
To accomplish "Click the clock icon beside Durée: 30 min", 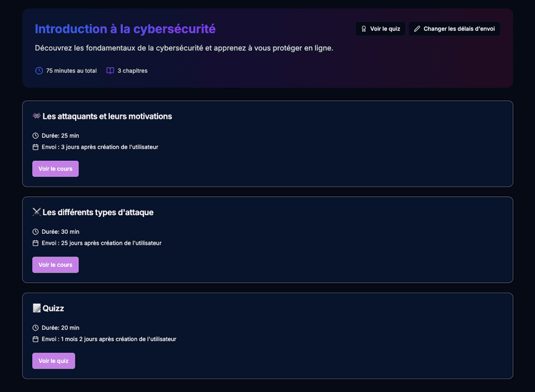I will coord(36,232).
